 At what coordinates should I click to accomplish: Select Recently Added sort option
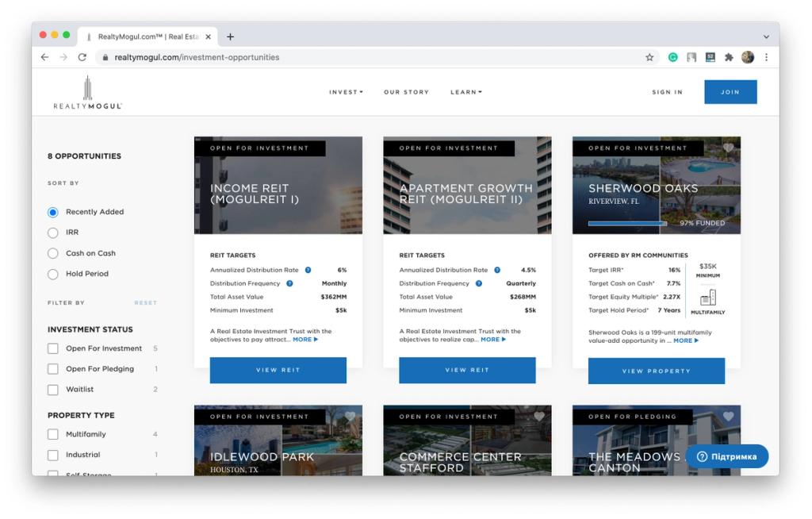(x=53, y=212)
